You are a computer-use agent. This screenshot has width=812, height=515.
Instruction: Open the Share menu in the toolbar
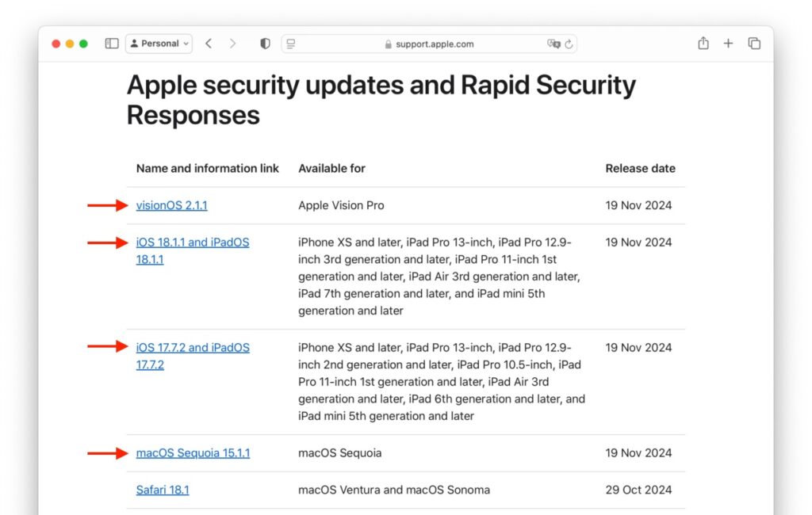[x=703, y=44]
